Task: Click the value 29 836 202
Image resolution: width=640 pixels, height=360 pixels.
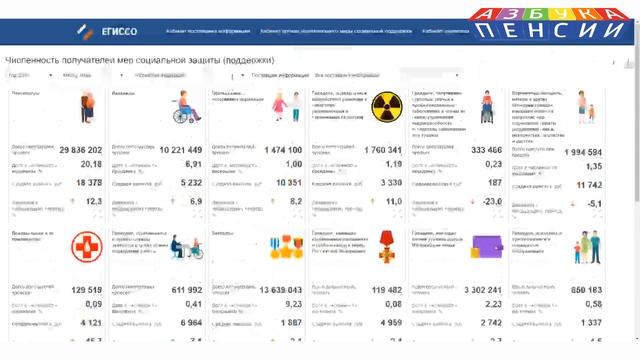Action: click(x=80, y=150)
